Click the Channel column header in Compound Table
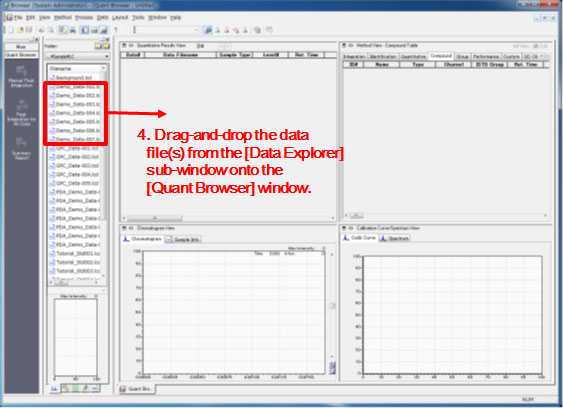The image size is (563, 408). 453,65
